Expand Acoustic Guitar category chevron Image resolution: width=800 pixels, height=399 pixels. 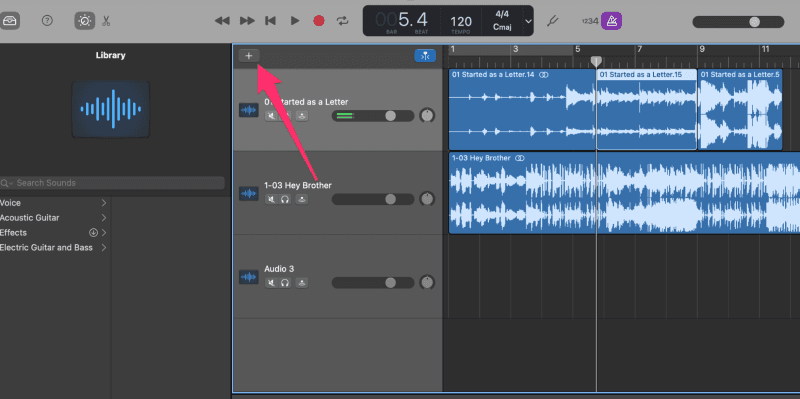coord(104,218)
